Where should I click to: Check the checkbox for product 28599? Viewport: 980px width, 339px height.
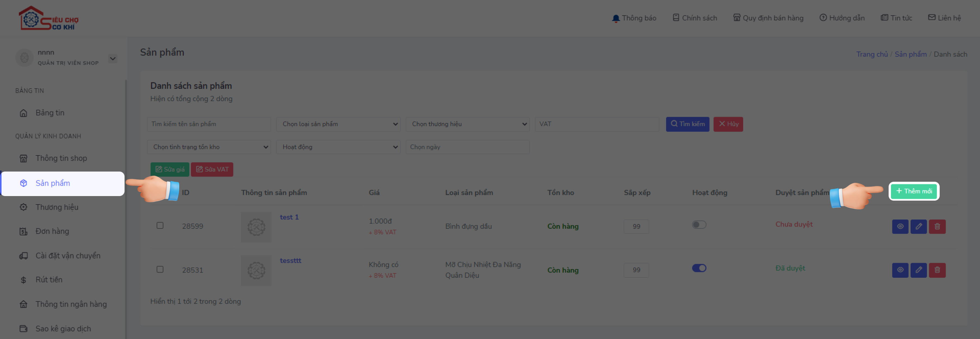160,226
